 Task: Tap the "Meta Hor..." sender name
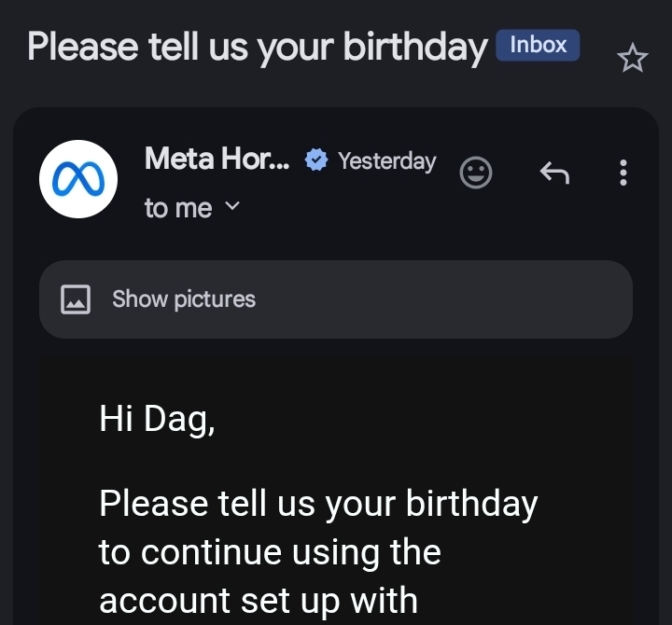tap(217, 160)
